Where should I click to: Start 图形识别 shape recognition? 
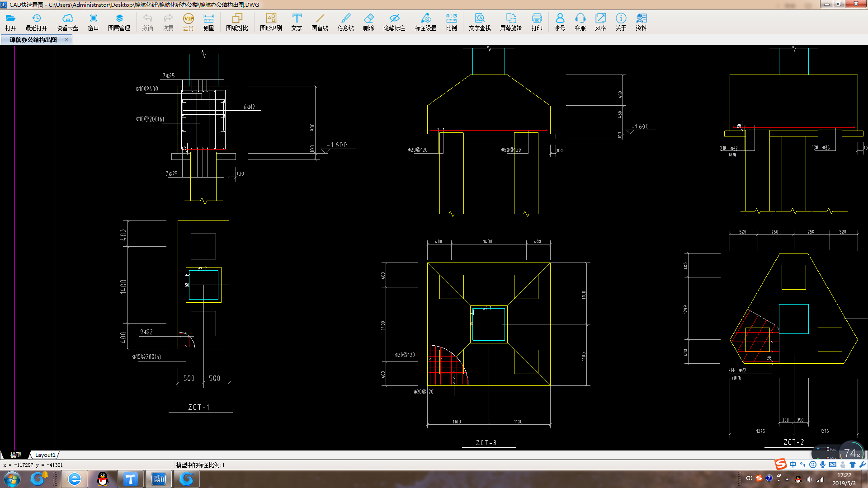point(271,22)
